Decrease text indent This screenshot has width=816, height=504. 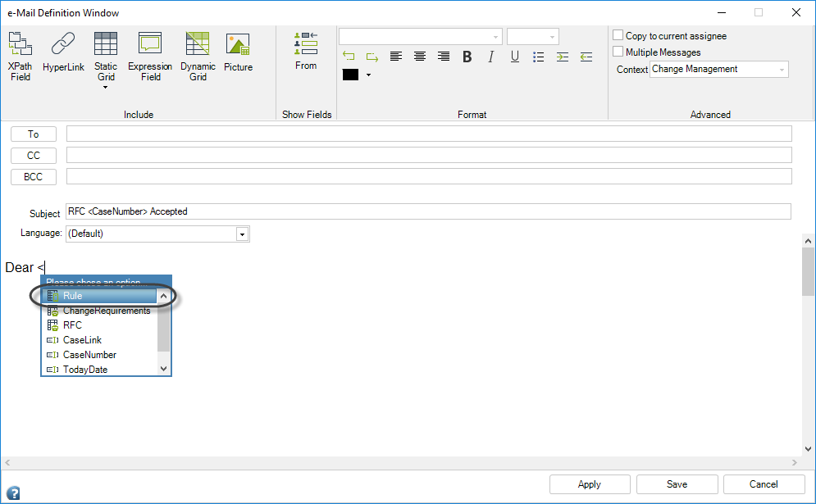586,57
